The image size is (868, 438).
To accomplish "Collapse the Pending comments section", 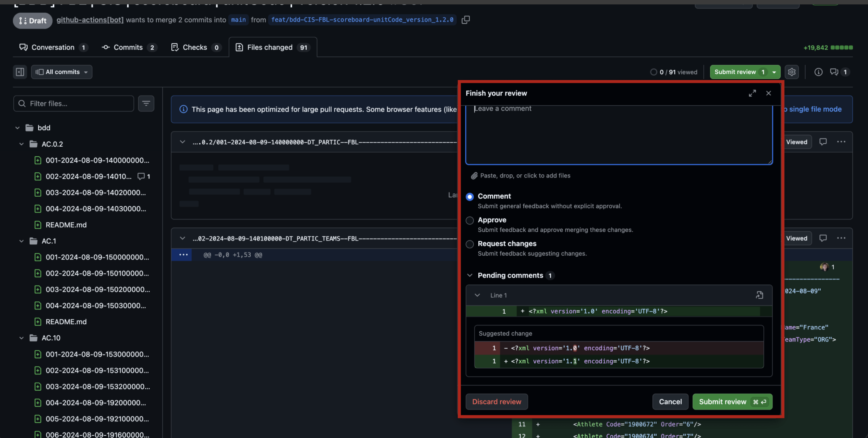I will pyautogui.click(x=469, y=275).
